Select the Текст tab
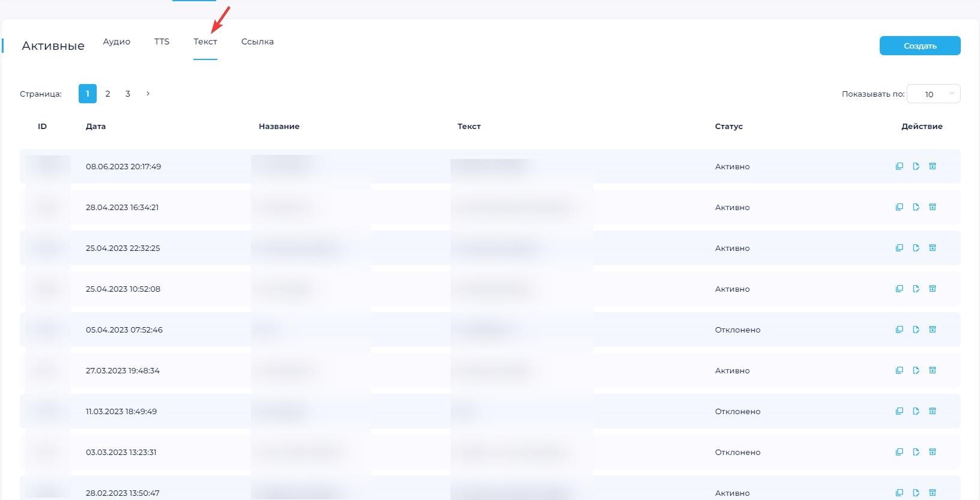The width and height of the screenshot is (980, 500). click(205, 41)
